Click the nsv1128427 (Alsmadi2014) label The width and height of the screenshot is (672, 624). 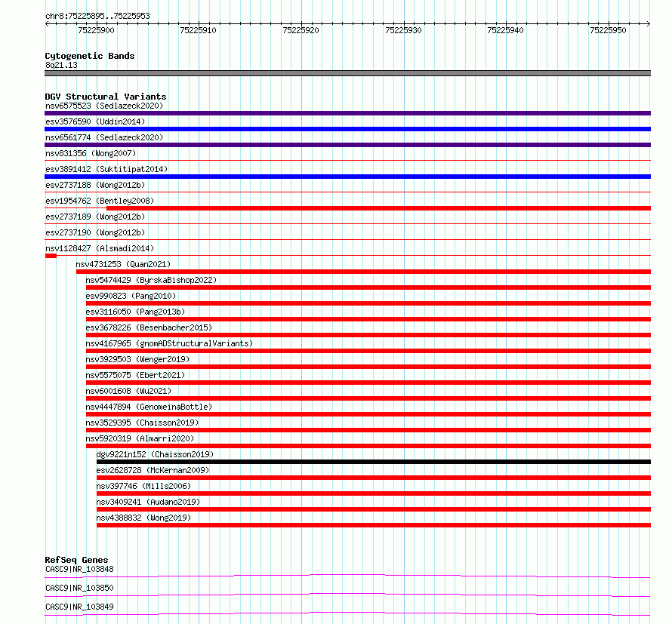click(100, 248)
